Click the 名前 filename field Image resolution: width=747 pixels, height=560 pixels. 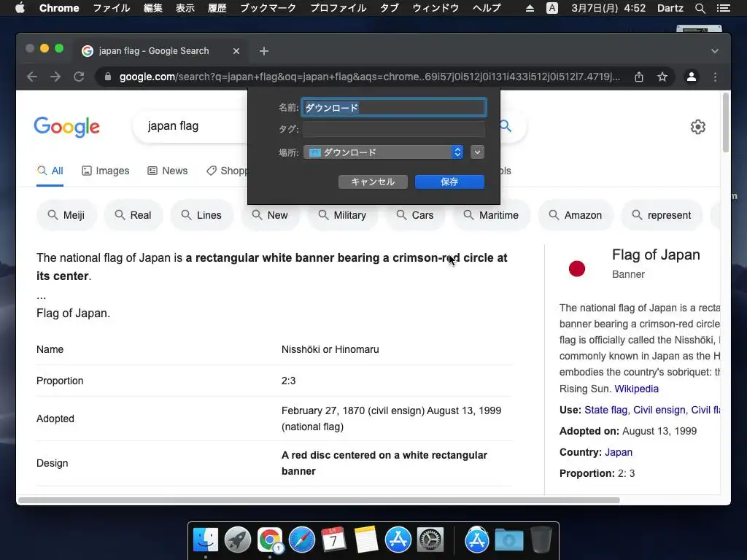coord(394,108)
